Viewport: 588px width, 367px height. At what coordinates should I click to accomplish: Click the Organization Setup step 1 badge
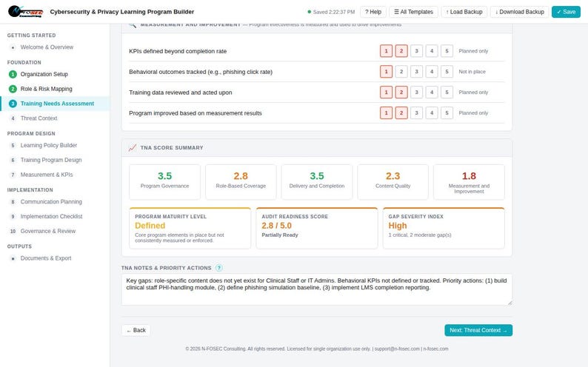(x=13, y=74)
